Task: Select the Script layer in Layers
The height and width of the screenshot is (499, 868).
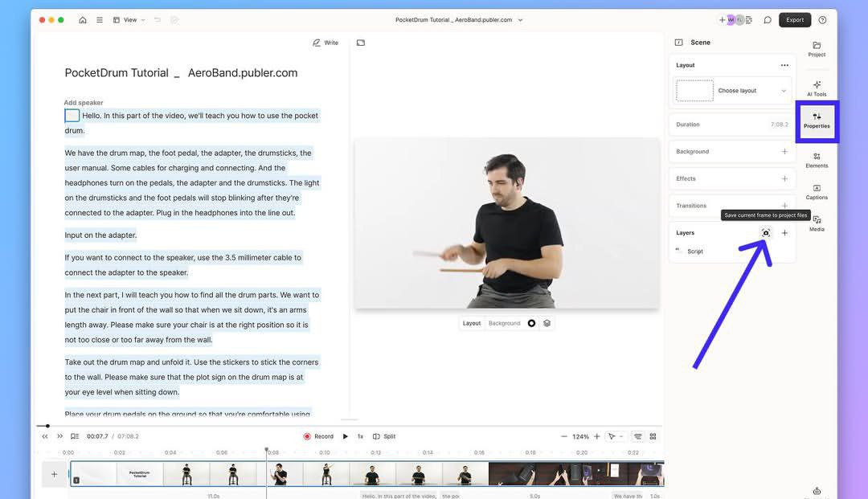Action: [695, 251]
